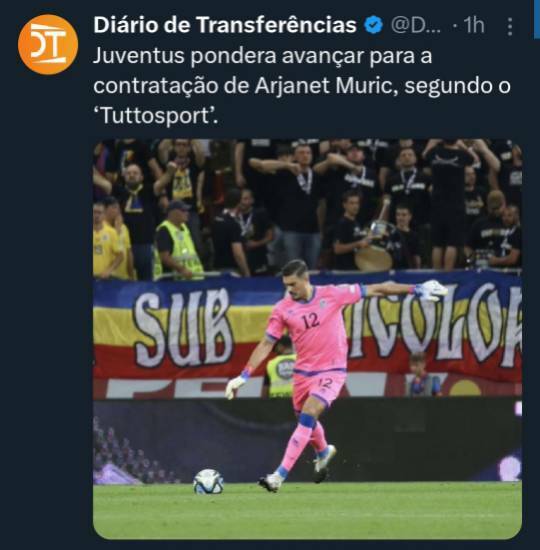Click the goalkeeper's outstretched white glove
This screenshot has width=540, height=550.
pyautogui.click(x=431, y=290)
